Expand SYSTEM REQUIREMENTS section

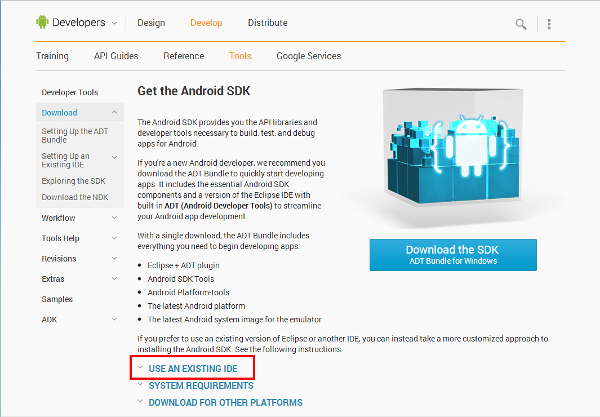(x=201, y=386)
